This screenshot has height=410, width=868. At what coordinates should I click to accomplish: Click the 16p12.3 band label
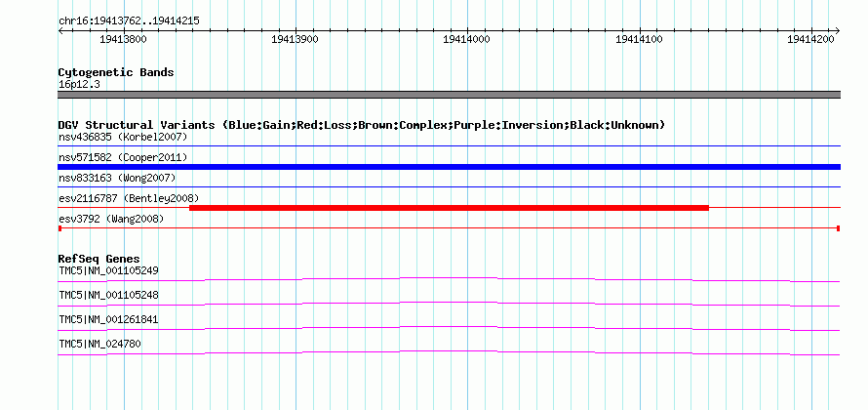tap(79, 85)
